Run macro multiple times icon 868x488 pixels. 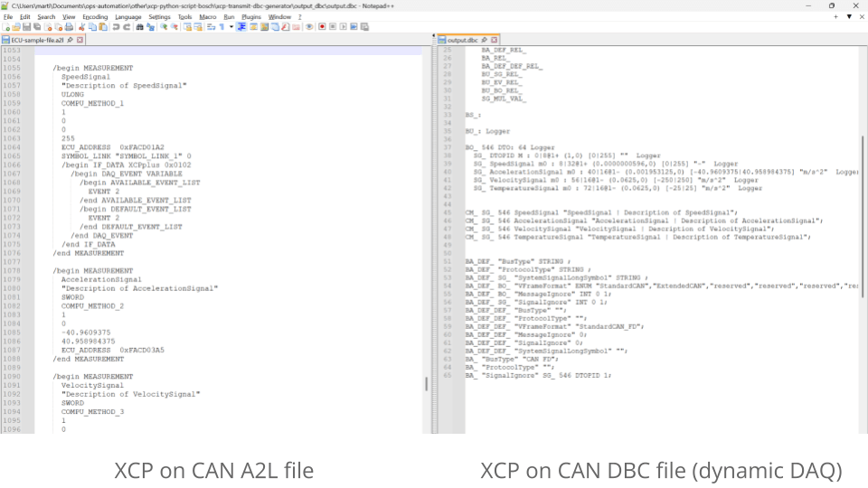[354, 26]
